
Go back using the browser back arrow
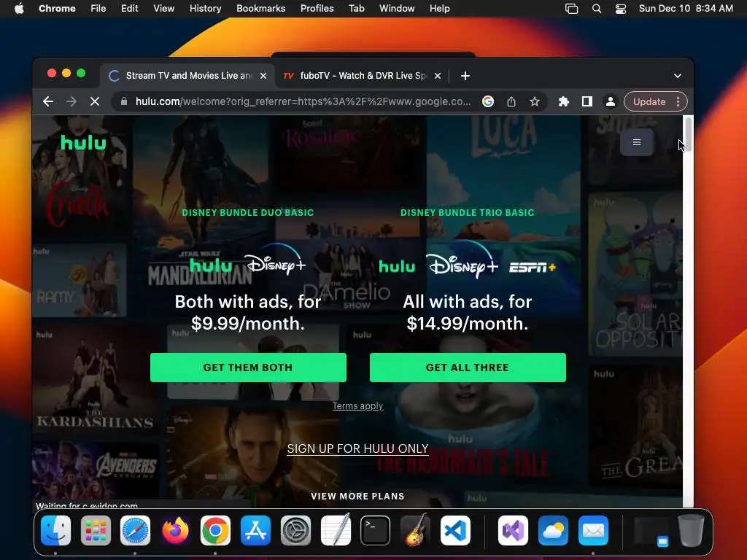[x=47, y=101]
